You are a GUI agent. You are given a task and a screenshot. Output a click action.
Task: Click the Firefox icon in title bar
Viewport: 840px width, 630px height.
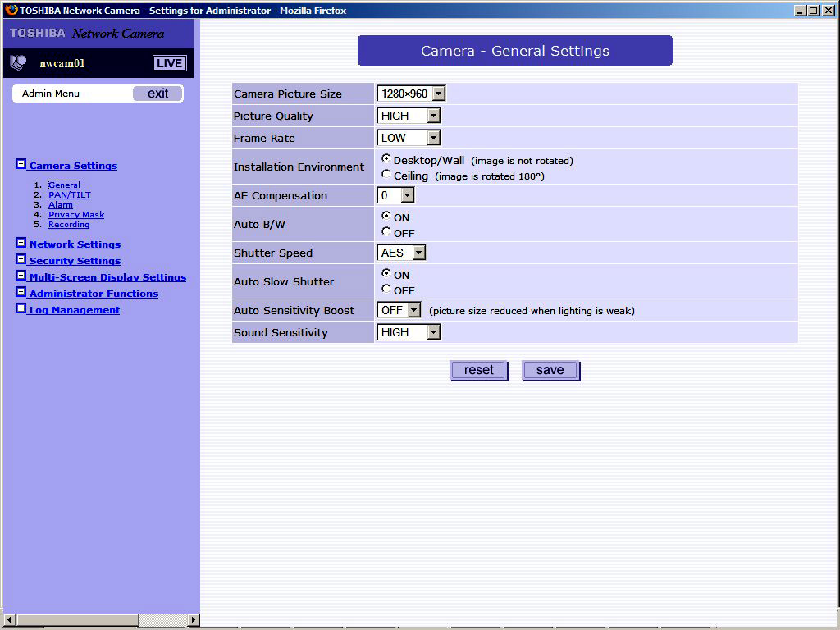point(11,10)
